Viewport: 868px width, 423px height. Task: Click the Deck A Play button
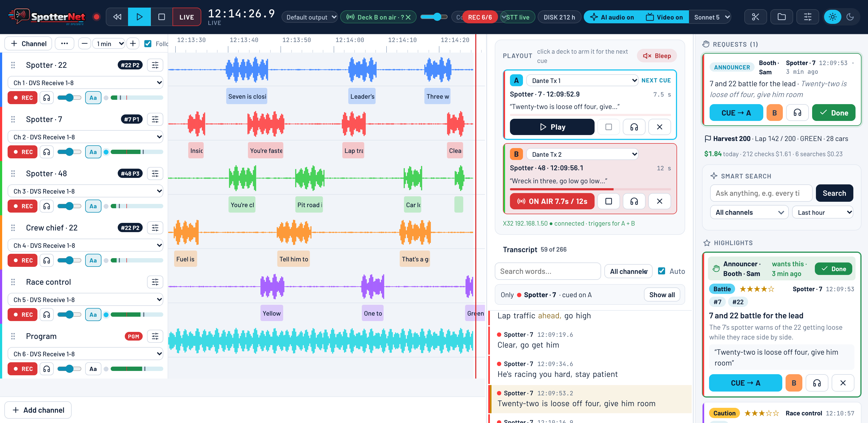[x=552, y=127]
